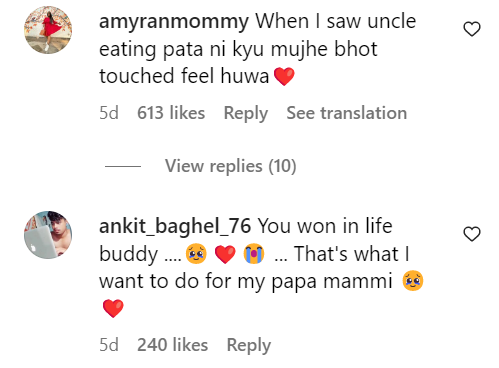Click the red heart emoji after 'huwa'

coord(284,76)
